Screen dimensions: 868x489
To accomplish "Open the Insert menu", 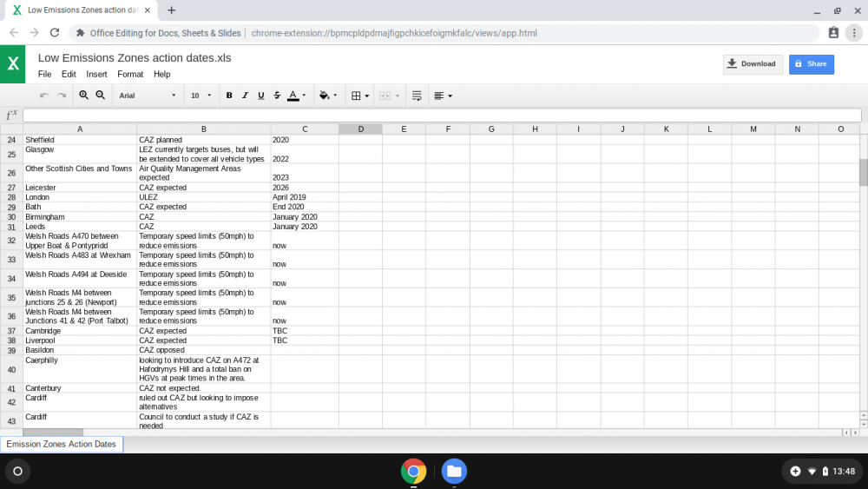I will click(x=97, y=74).
